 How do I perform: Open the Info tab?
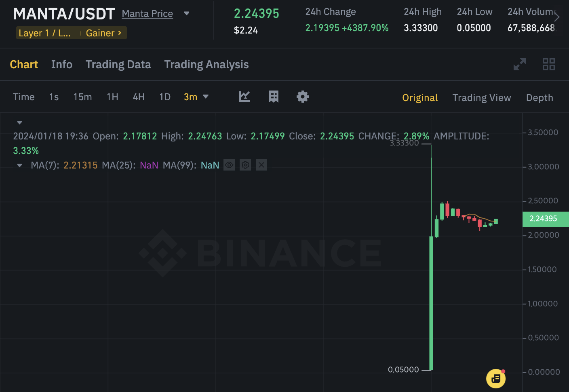pos(62,65)
